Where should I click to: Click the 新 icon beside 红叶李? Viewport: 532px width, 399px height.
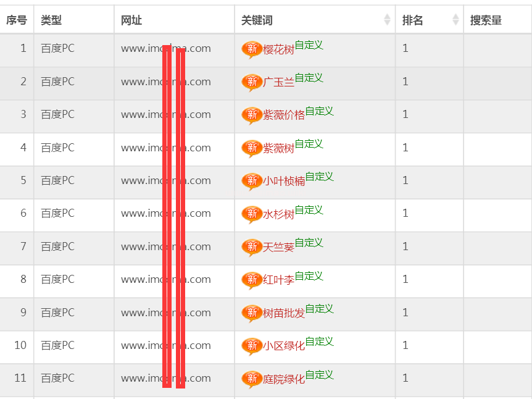coord(252,280)
